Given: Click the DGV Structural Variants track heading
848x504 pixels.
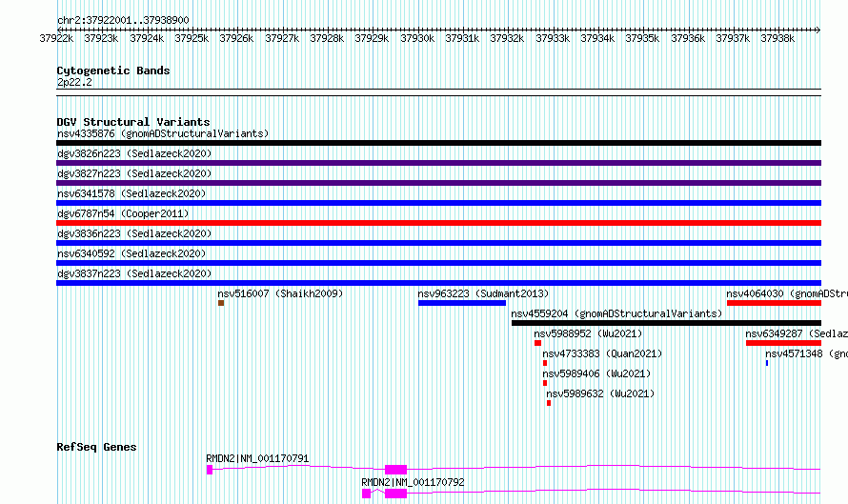Looking at the screenshot, I should (133, 122).
